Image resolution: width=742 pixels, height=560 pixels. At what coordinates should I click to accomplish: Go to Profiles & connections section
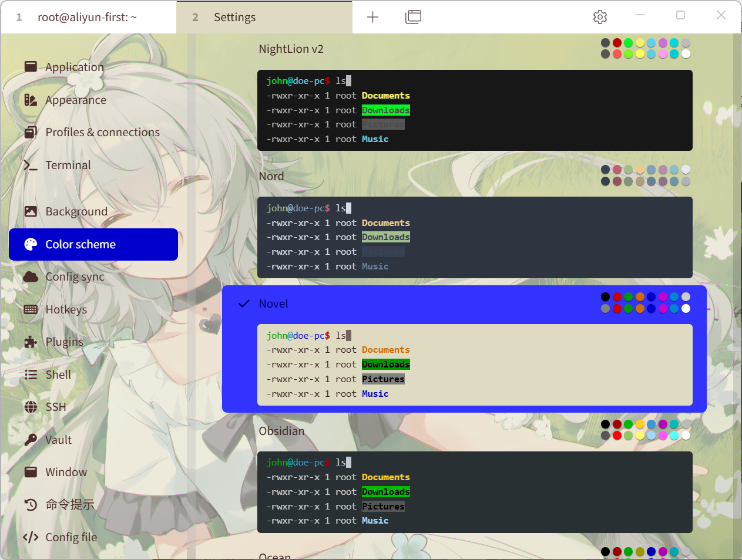point(93,132)
